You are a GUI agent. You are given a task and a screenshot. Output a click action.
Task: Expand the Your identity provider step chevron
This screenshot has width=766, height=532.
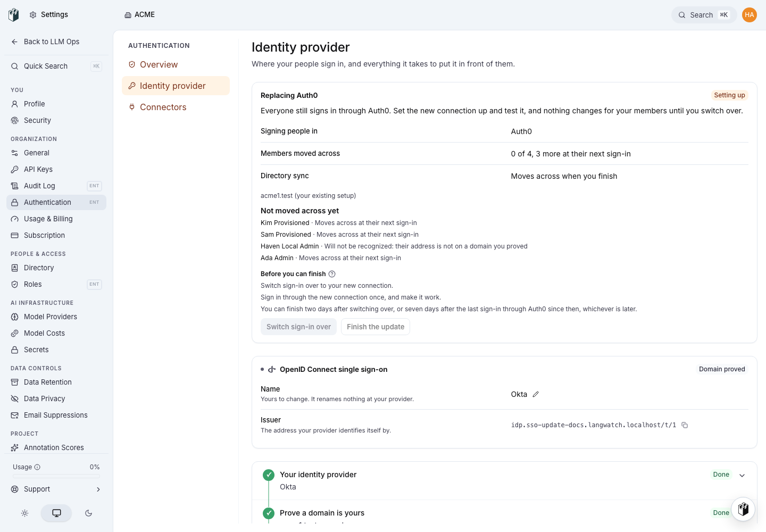(742, 475)
